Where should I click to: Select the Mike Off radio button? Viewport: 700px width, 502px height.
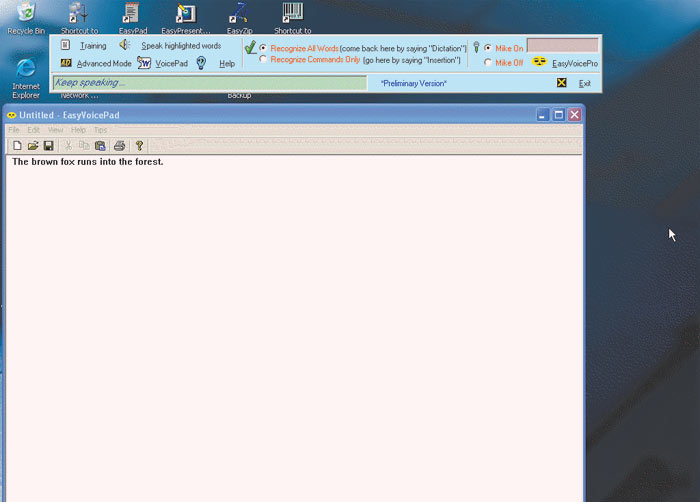tap(488, 63)
